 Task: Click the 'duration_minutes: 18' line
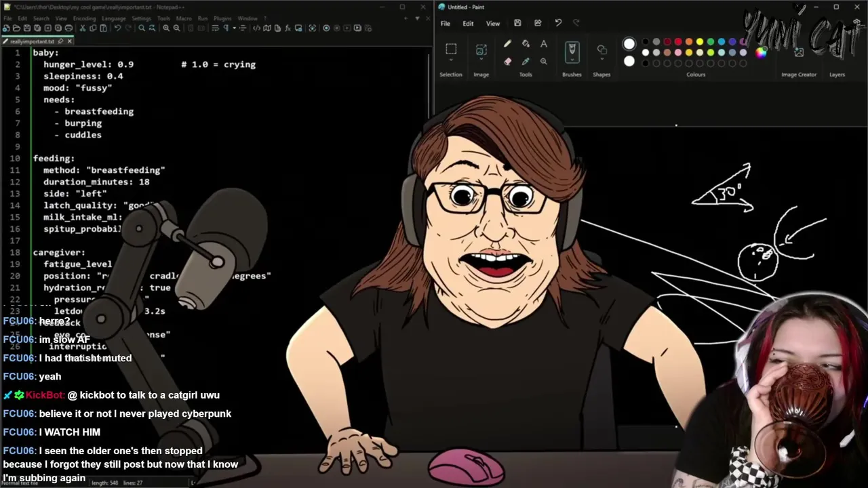pyautogui.click(x=96, y=182)
